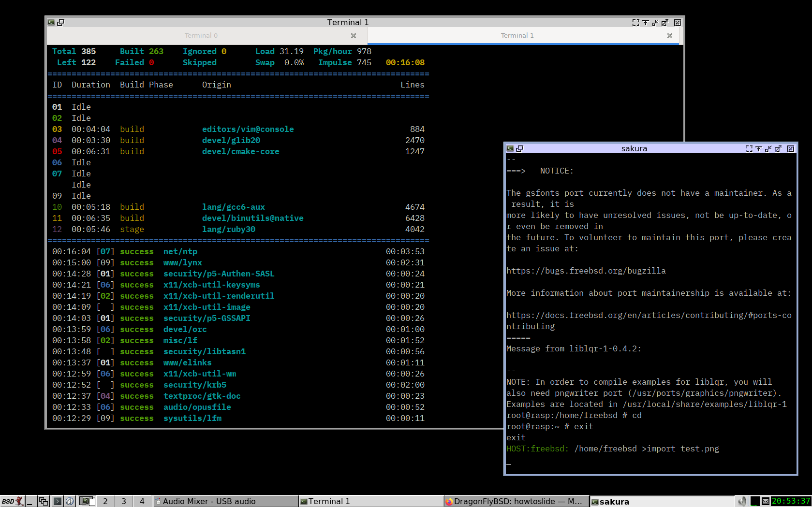Toggle fullscreen on Terminal 1 window
812x507 pixels.
tap(636, 22)
